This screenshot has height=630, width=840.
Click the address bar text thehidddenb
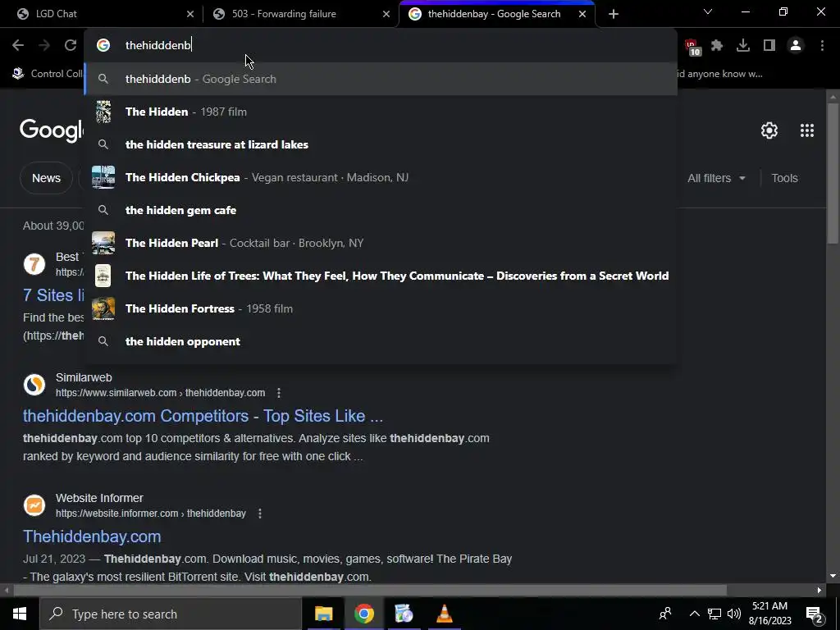pyautogui.click(x=158, y=46)
